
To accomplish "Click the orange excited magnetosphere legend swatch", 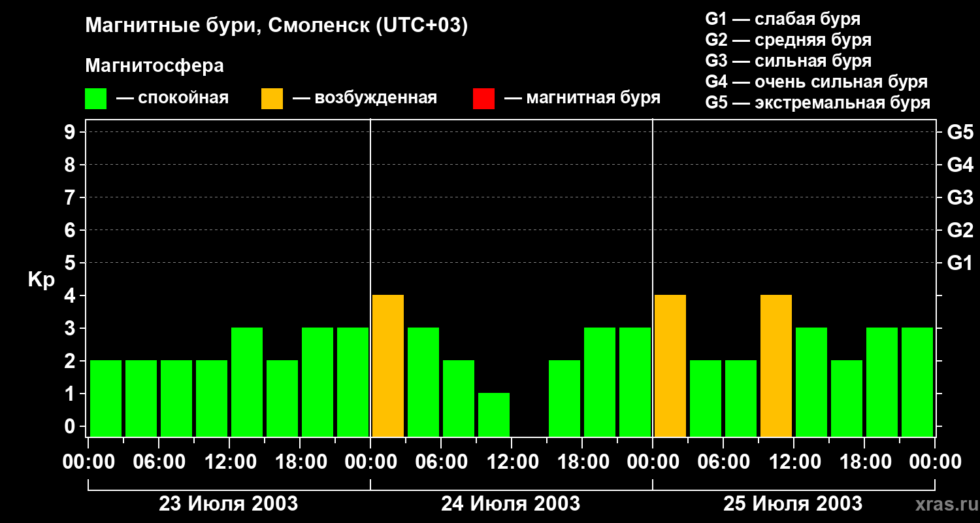I will tap(272, 99).
